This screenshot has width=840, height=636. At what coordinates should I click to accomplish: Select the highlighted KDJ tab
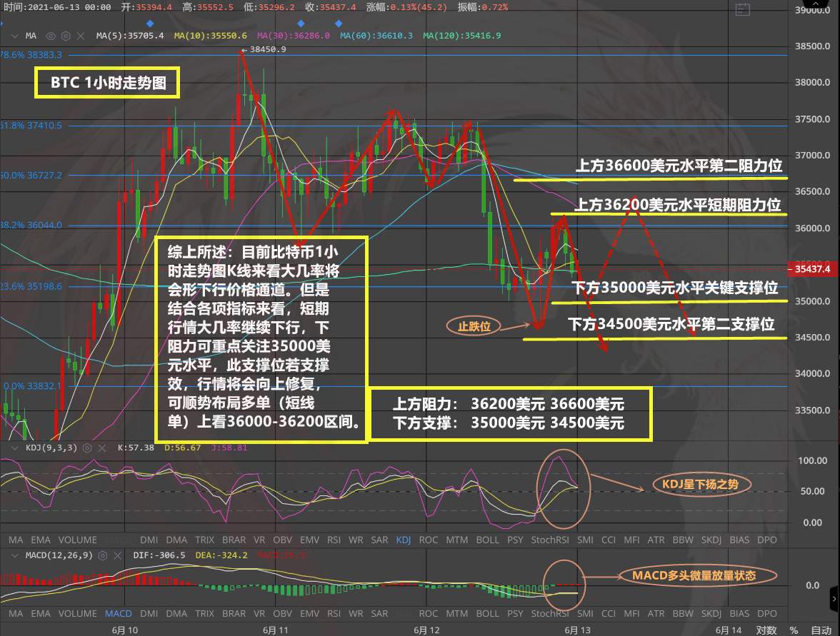(x=404, y=540)
